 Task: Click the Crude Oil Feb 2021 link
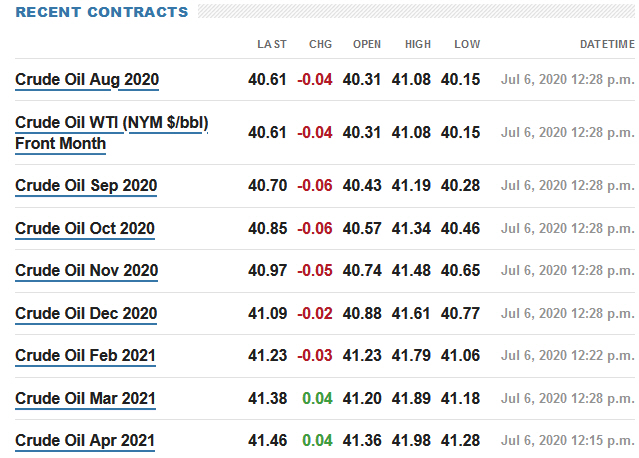click(x=85, y=356)
